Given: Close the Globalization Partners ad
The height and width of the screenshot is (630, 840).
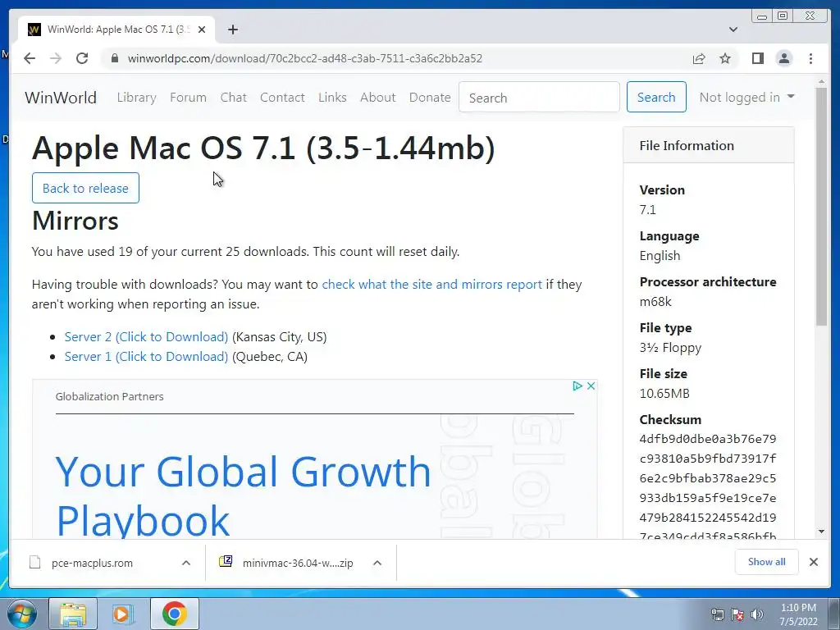Looking at the screenshot, I should coord(591,386).
